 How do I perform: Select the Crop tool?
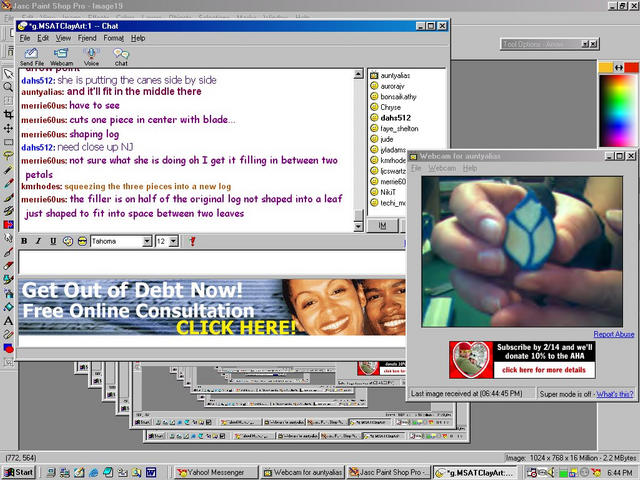coord(8,115)
